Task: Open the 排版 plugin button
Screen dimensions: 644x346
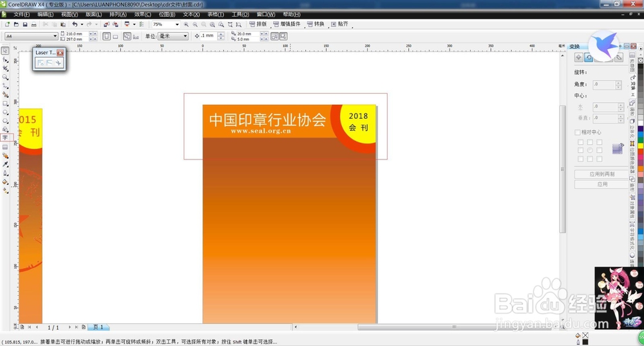Action: tap(258, 24)
